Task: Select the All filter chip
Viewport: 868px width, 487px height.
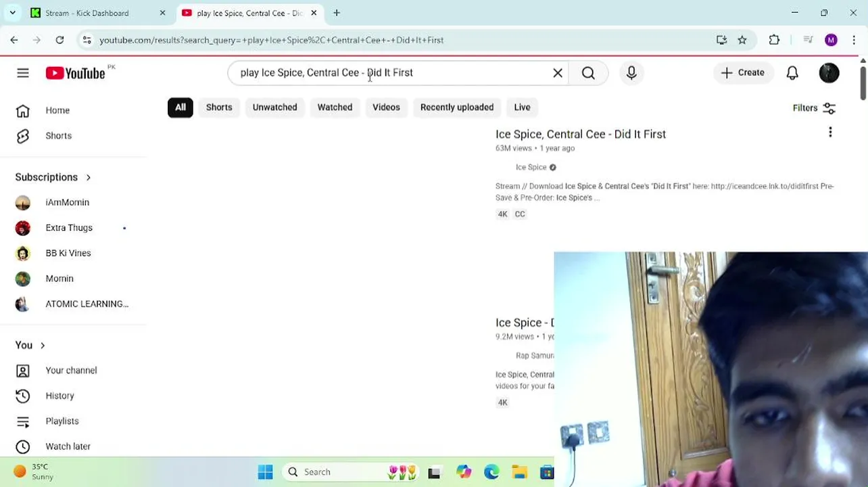Action: click(180, 108)
